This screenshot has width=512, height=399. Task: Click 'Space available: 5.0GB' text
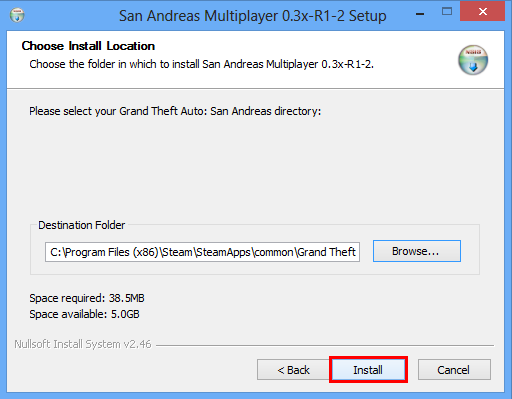(x=84, y=314)
